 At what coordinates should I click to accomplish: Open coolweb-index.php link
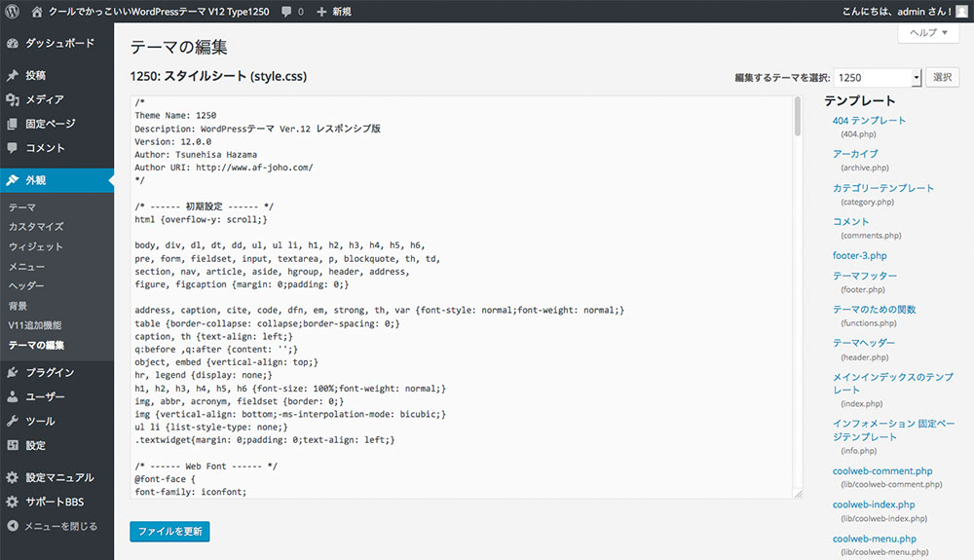874,504
